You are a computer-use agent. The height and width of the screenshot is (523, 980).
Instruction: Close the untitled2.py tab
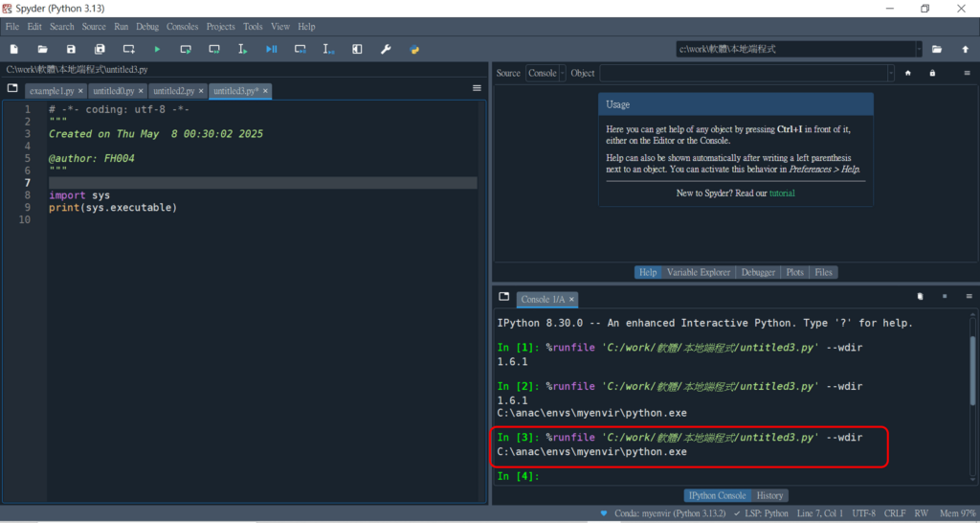tap(202, 91)
